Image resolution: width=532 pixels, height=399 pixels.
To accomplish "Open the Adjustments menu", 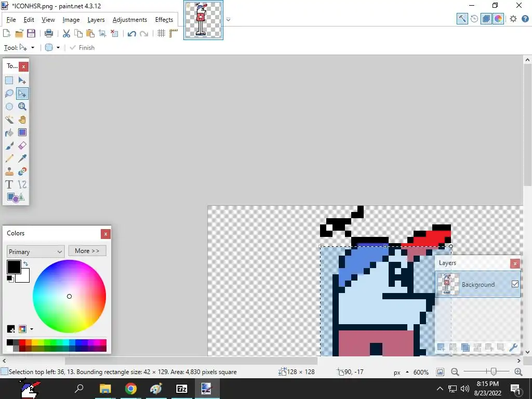I will (129, 20).
